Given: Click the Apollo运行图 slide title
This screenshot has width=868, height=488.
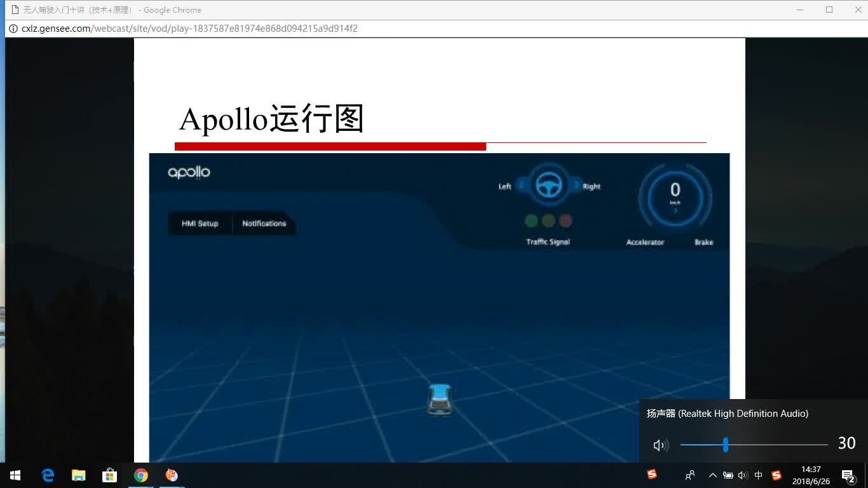Looking at the screenshot, I should (271, 119).
